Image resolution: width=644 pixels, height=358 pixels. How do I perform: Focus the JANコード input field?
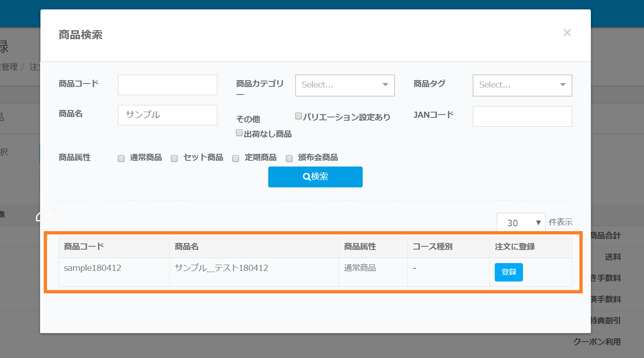pyautogui.click(x=522, y=117)
